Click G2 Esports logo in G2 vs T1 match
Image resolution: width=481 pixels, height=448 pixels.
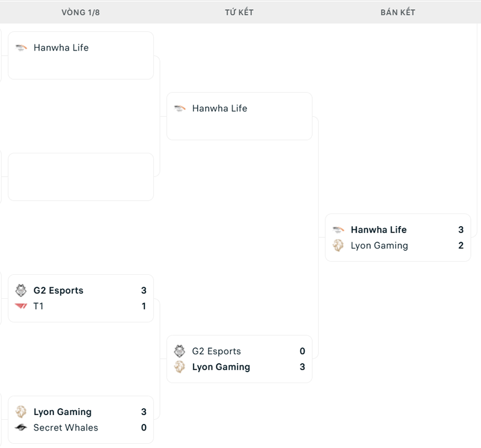[x=21, y=290]
